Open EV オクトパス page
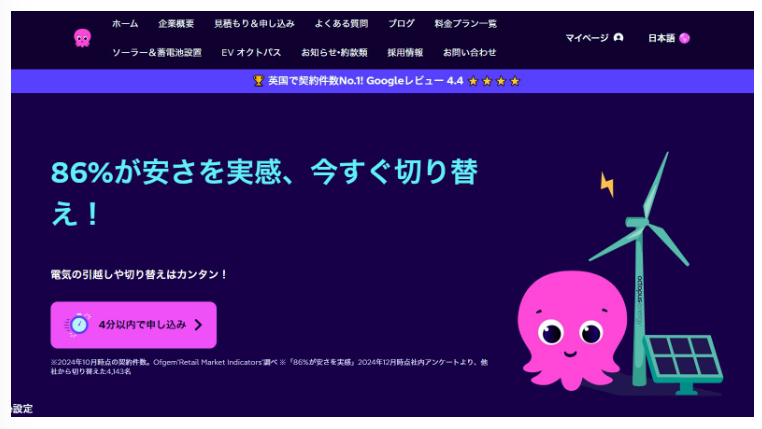 click(x=251, y=52)
